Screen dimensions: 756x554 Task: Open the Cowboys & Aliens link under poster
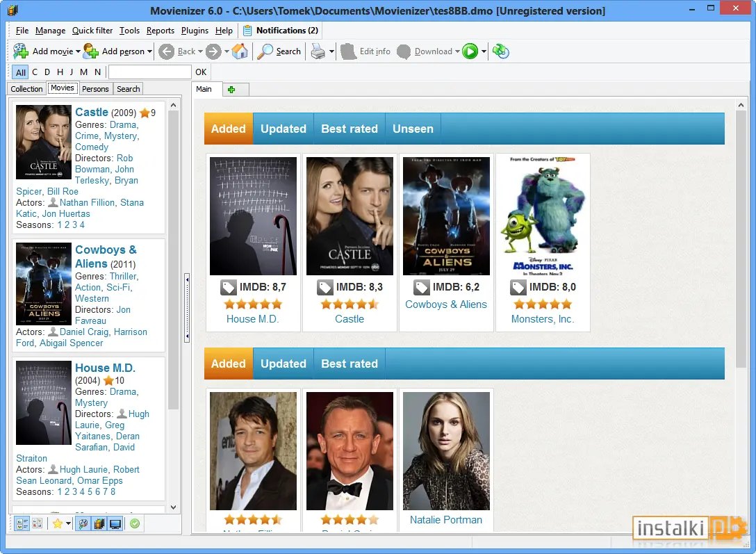[x=446, y=304]
